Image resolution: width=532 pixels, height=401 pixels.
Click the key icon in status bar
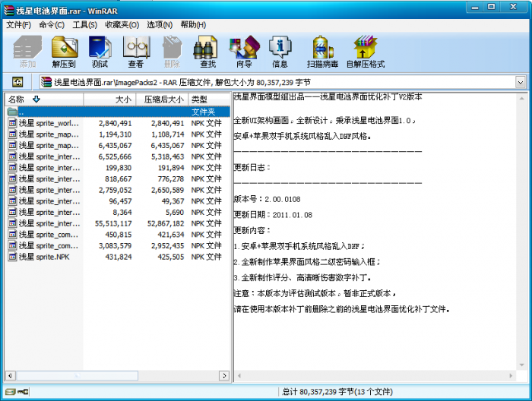23,392
